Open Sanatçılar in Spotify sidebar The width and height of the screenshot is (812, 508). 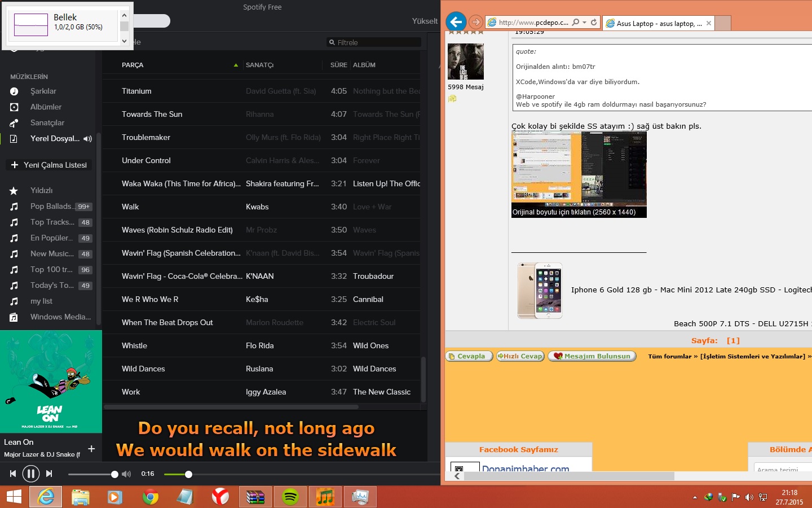click(47, 122)
